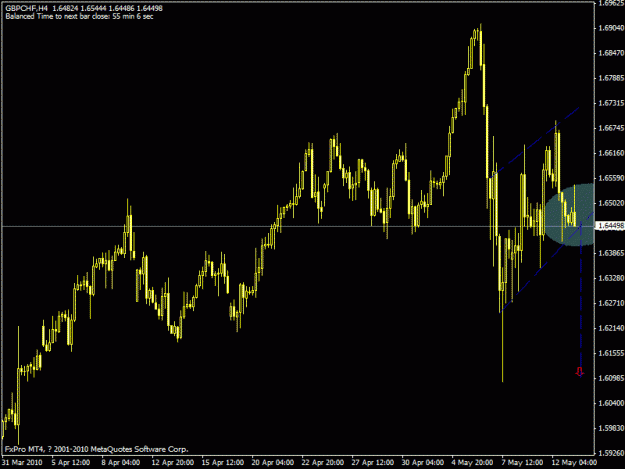625x469 pixels.
Task: Click the 1.69040 price axis label
Action: (x=611, y=28)
